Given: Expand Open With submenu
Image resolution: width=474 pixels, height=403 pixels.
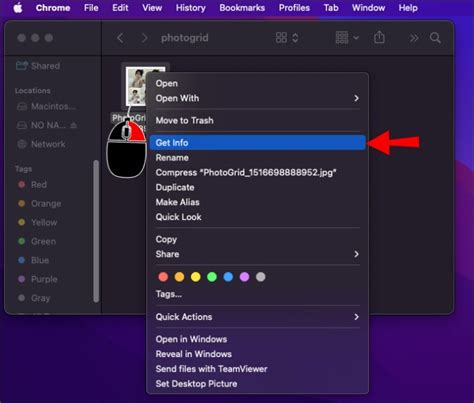Looking at the screenshot, I should [257, 98].
